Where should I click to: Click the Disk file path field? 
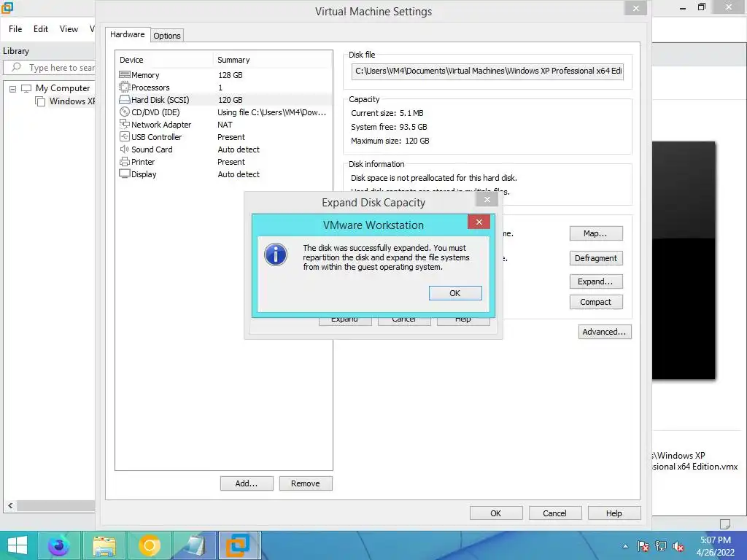click(x=487, y=71)
